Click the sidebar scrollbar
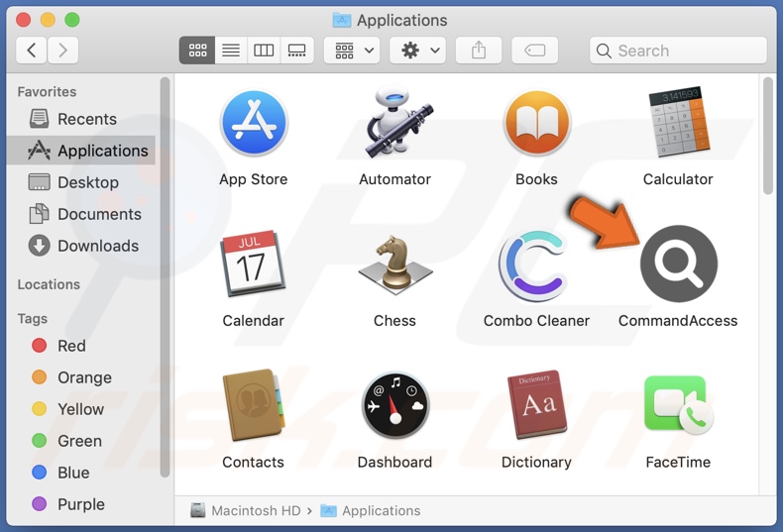 (165, 277)
